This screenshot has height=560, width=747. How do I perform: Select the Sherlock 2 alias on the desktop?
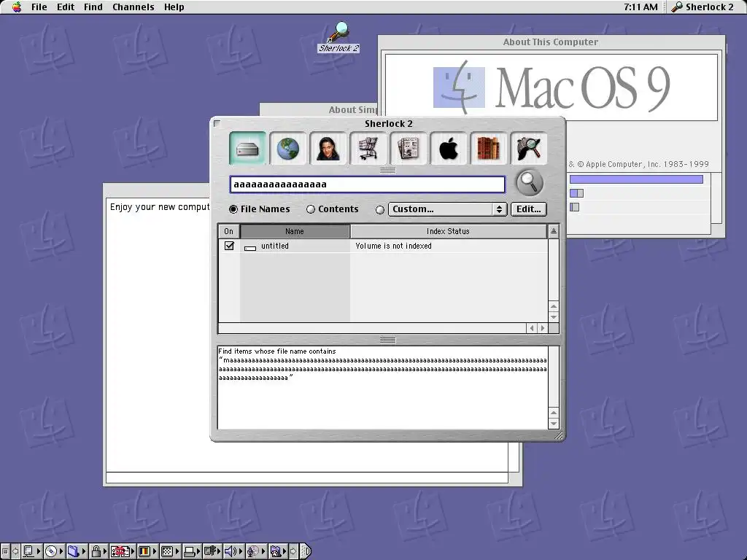click(338, 37)
